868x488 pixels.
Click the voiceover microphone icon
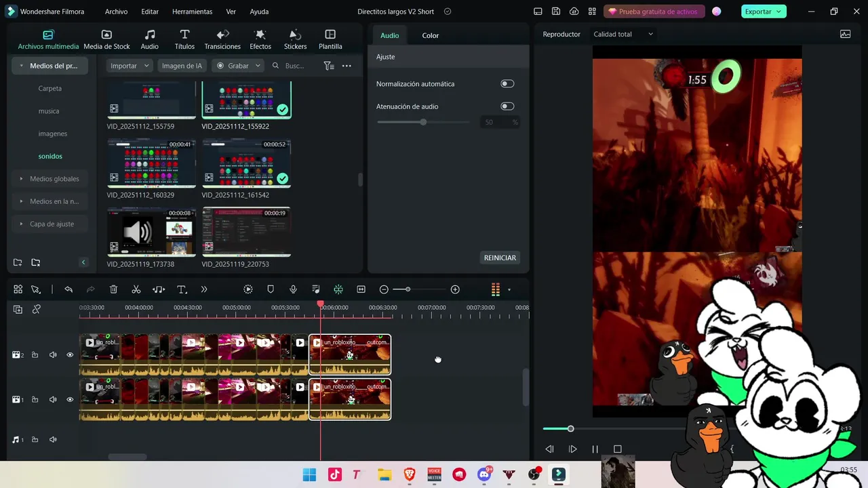293,289
